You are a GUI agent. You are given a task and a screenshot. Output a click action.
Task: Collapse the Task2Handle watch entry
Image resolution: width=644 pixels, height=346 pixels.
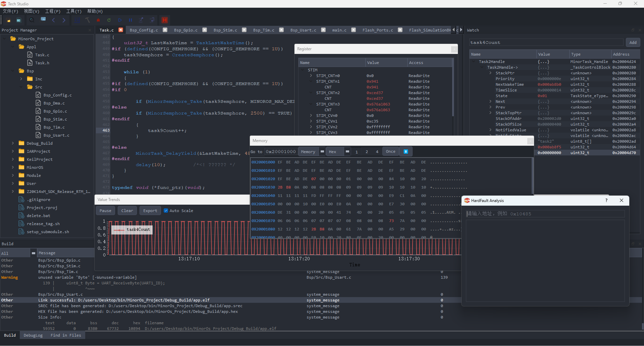[x=474, y=62]
